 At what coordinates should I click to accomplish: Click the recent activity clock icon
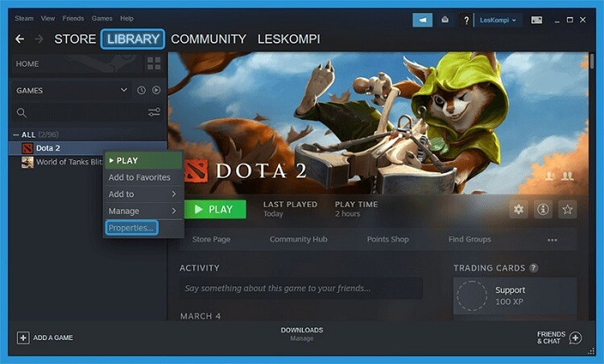click(x=142, y=90)
